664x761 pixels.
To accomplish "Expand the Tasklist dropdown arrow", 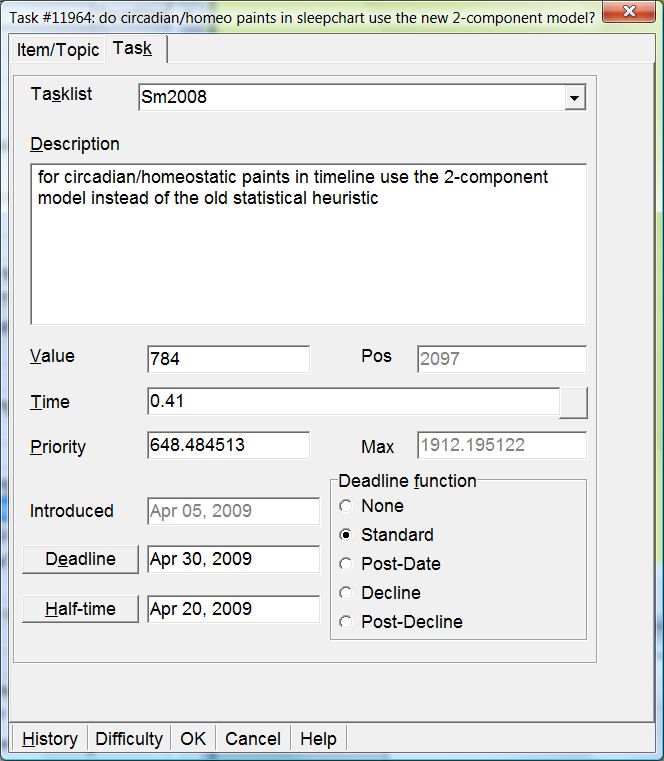I will (574, 98).
